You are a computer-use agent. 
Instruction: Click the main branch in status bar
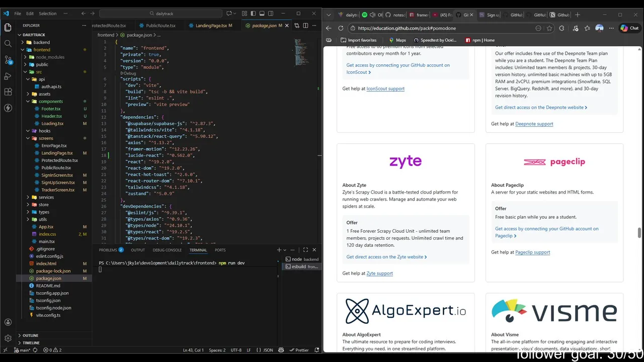point(22,350)
